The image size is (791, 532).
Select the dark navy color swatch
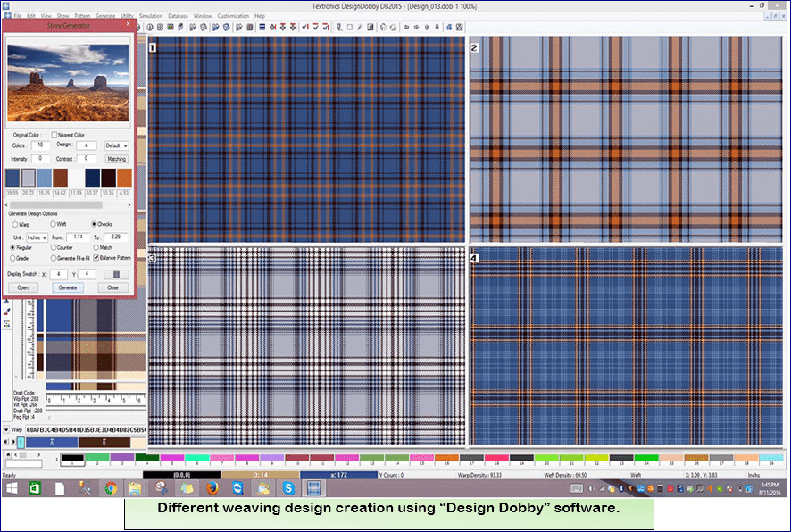pyautogui.click(x=92, y=179)
